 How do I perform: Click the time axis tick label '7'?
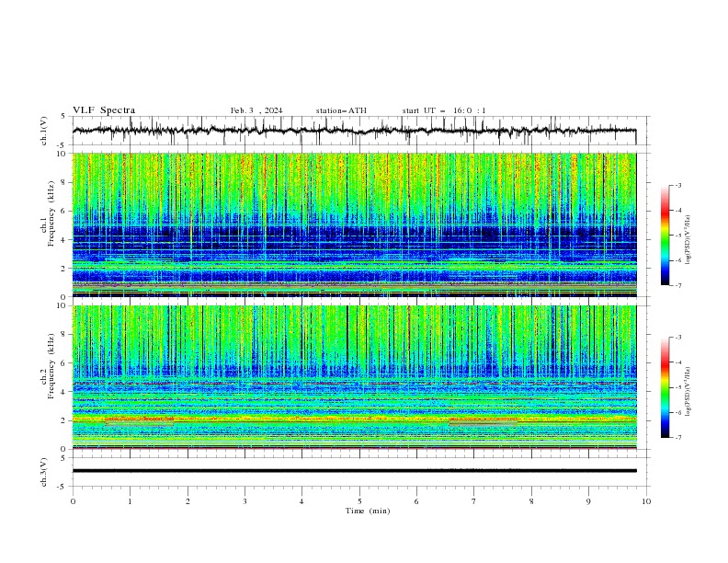click(x=474, y=501)
